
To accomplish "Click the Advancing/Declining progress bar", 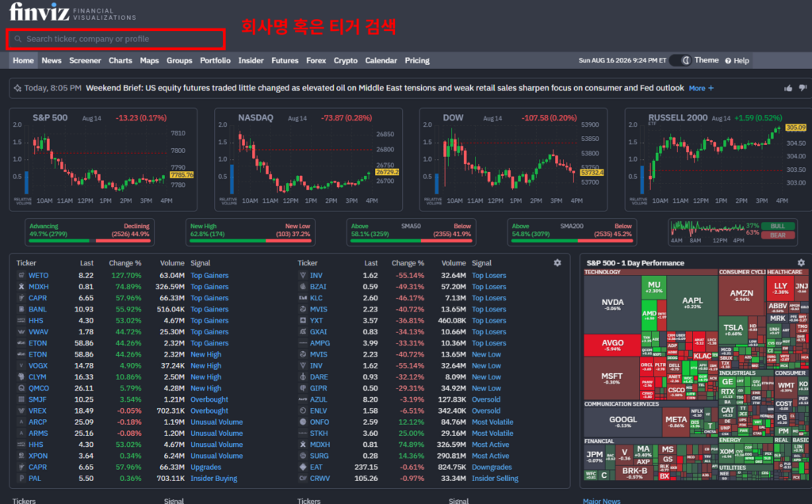I will pos(89,241).
